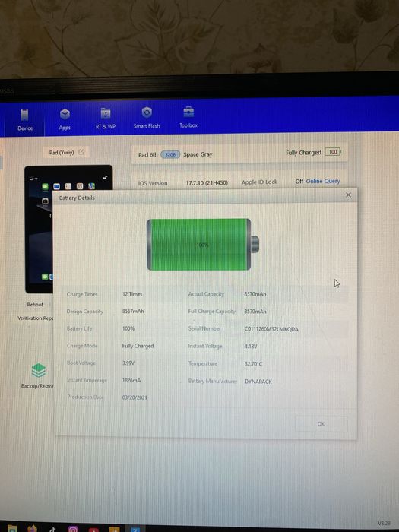Click the Instant Voltage 4.18V value

coord(251,347)
